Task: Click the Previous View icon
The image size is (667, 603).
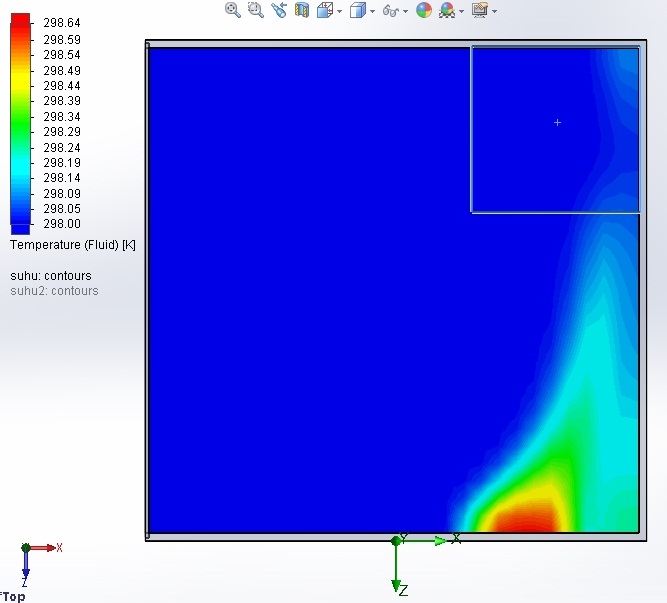Action: (x=279, y=10)
